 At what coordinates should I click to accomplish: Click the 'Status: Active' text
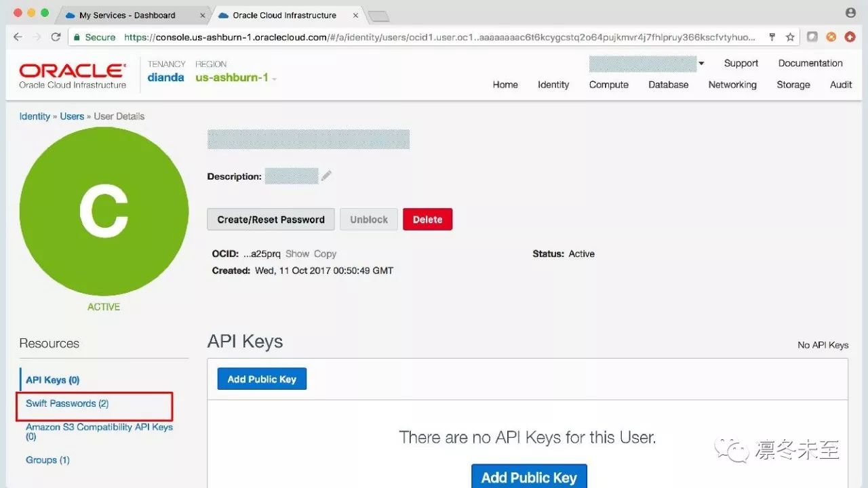(x=564, y=254)
